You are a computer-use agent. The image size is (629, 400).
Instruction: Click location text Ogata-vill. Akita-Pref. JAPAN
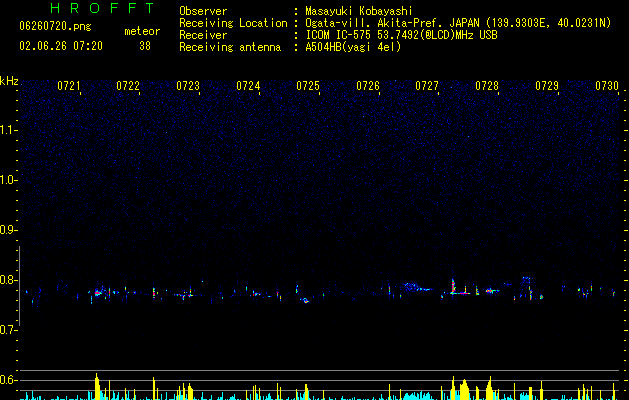pyautogui.click(x=392, y=23)
